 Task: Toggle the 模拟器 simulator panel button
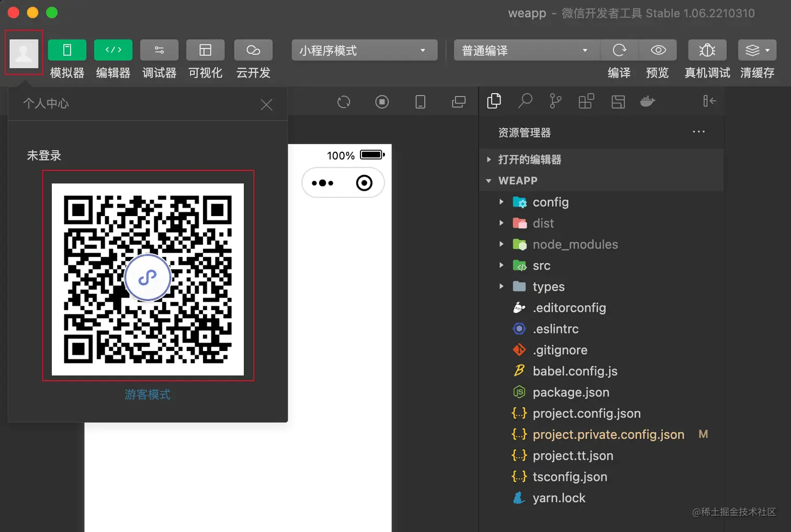pos(67,50)
